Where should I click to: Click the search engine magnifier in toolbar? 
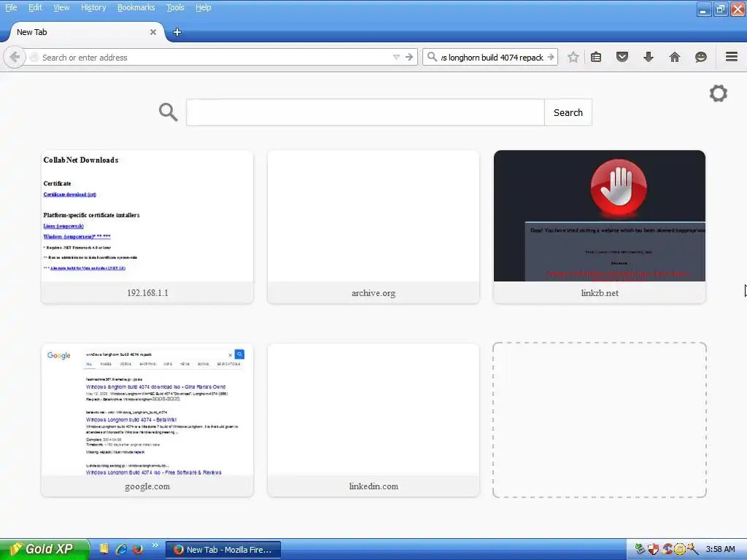pos(432,57)
